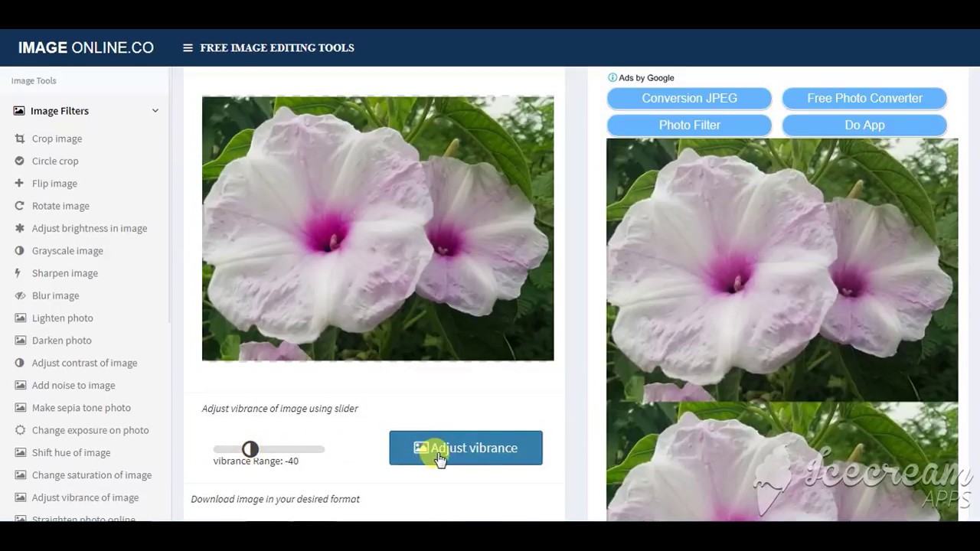980x551 pixels.
Task: Open the Sharpen image tool
Action: point(65,273)
